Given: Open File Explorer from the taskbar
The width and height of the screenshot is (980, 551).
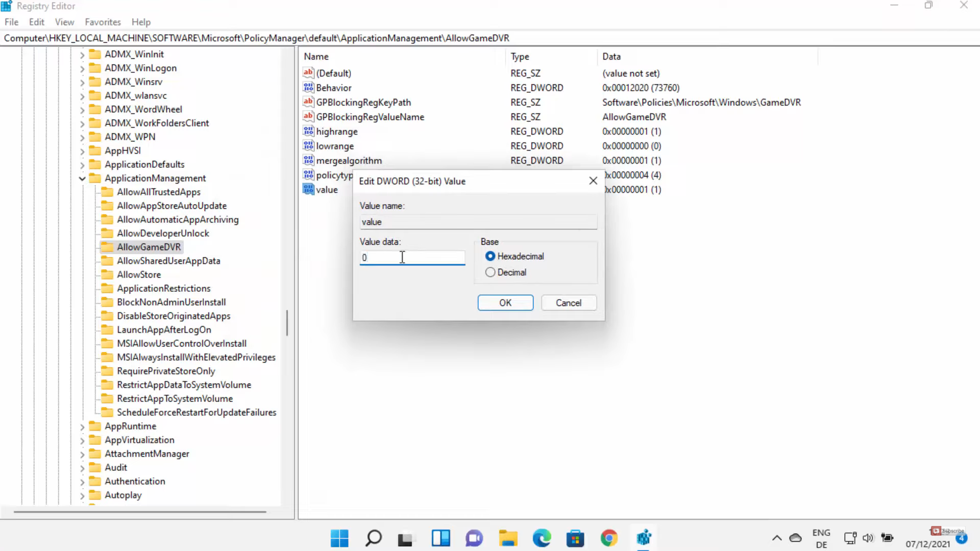Looking at the screenshot, I should click(x=508, y=538).
